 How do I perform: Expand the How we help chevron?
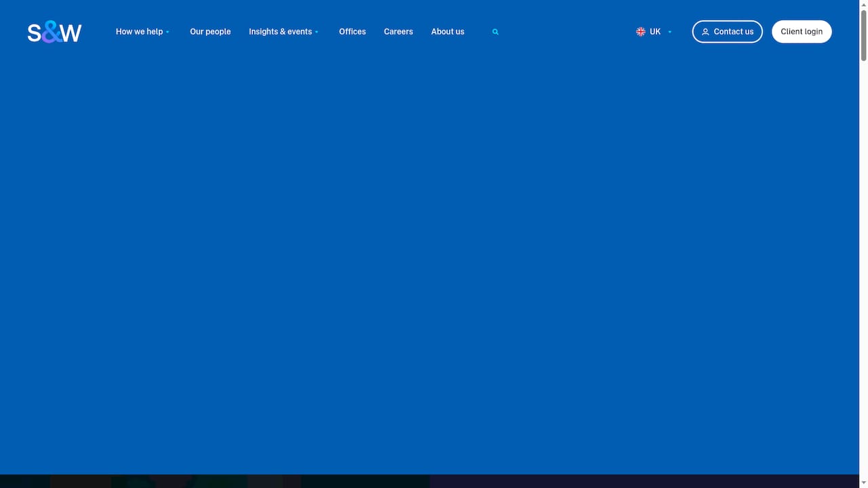pyautogui.click(x=168, y=33)
